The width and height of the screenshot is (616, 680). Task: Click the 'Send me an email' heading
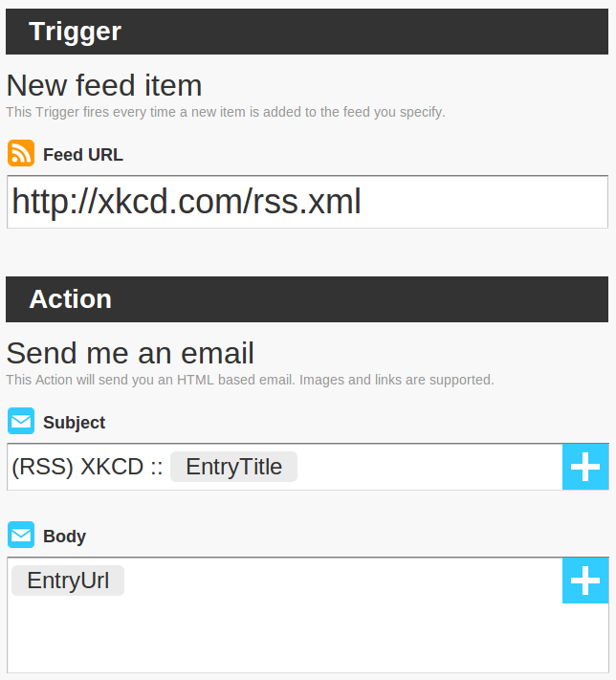tap(130, 353)
